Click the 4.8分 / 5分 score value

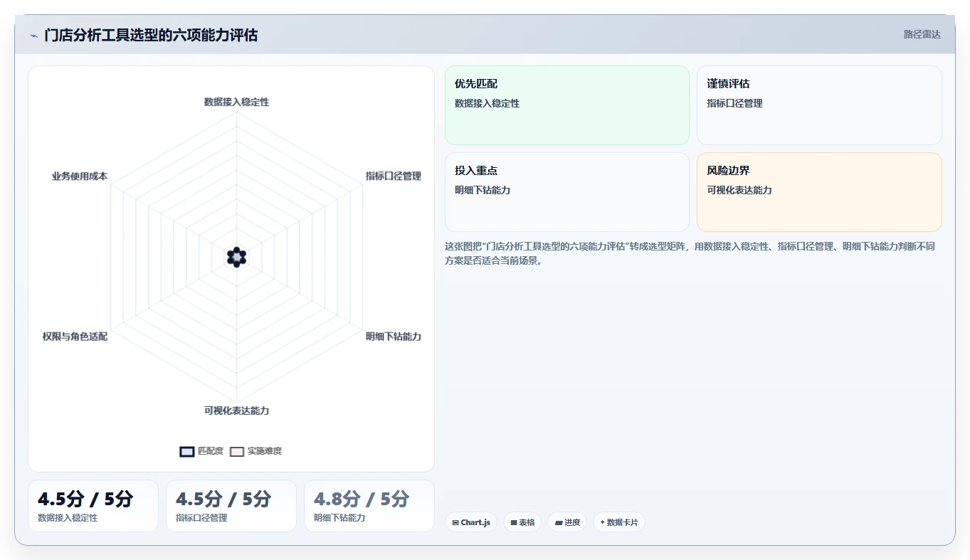tap(362, 499)
